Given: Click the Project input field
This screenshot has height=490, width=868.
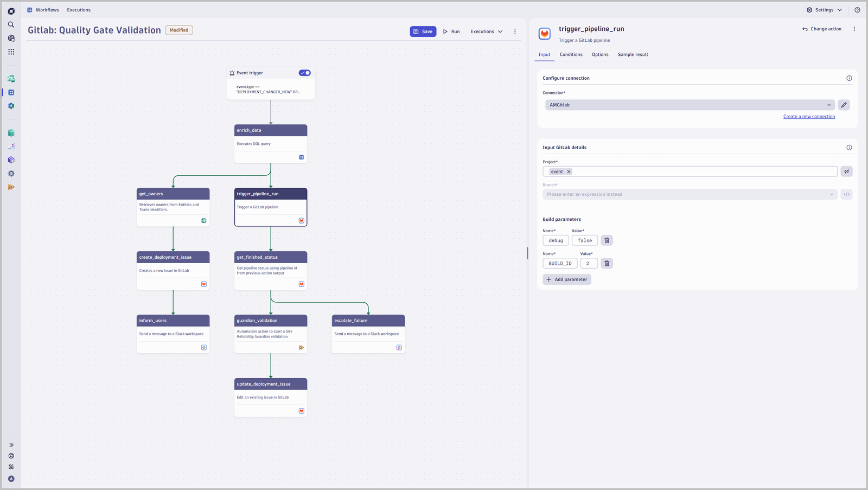Looking at the screenshot, I should pos(690,171).
